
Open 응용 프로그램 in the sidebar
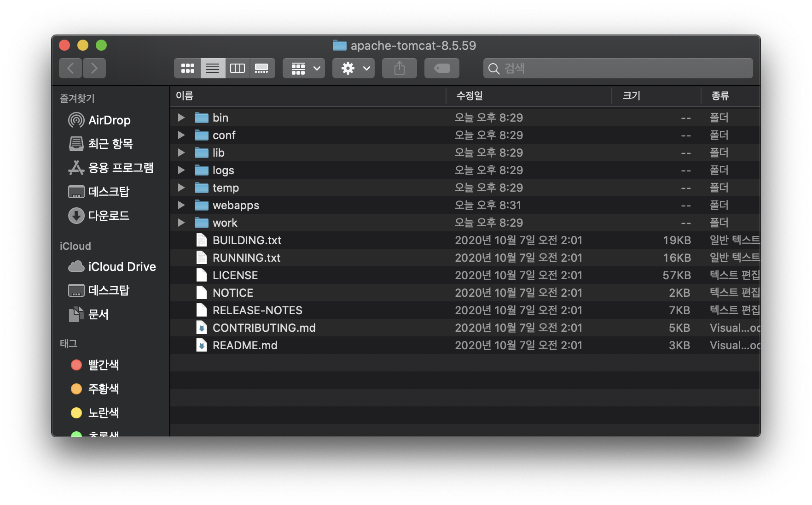110,168
